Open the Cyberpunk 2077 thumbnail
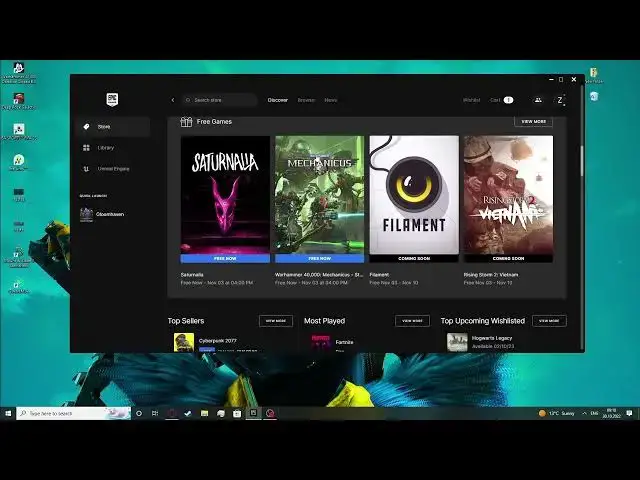The width and height of the screenshot is (640, 480). 184,342
